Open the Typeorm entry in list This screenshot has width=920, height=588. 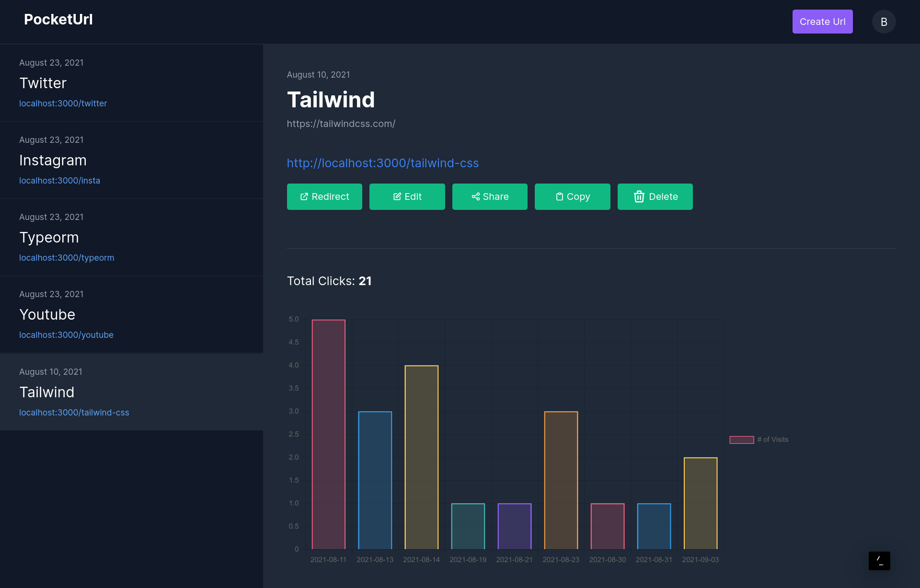[49, 237]
